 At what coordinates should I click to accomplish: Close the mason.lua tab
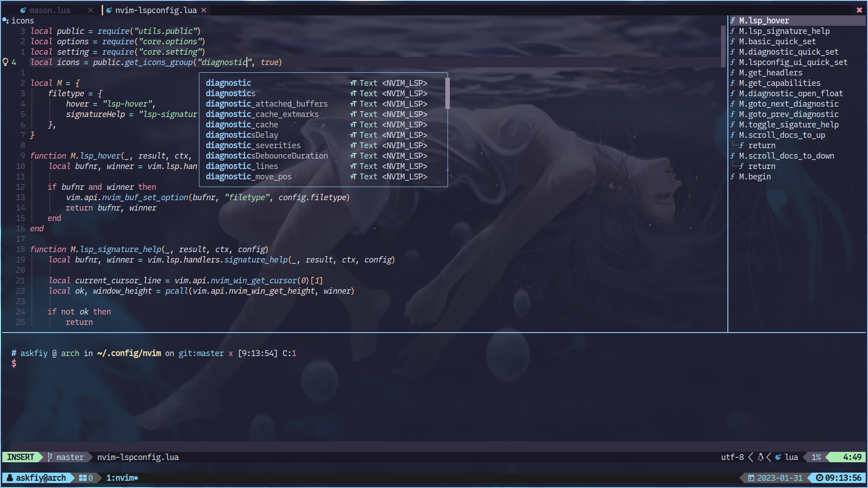coord(90,10)
